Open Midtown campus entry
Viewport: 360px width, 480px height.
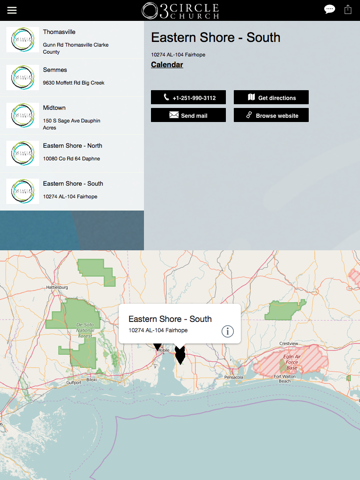(x=72, y=116)
